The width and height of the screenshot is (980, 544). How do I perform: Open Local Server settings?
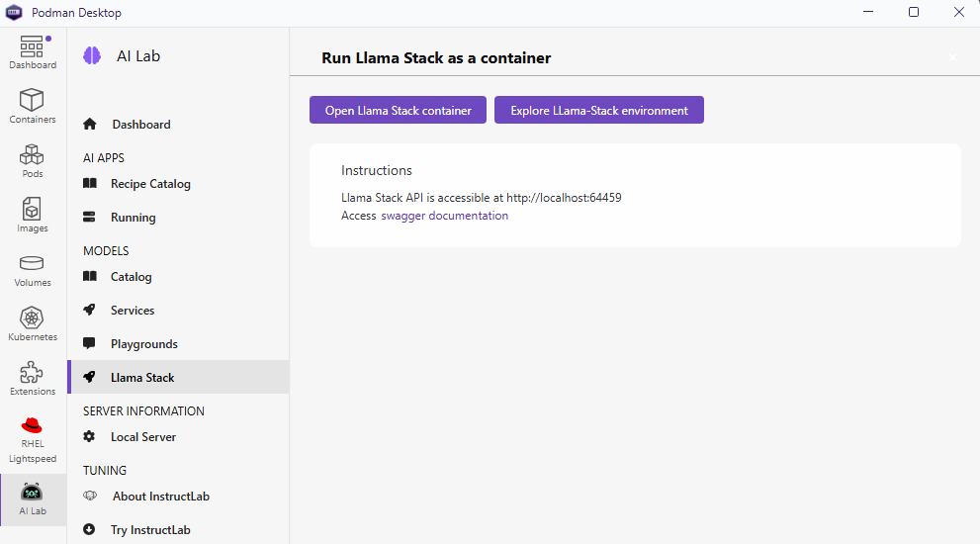coord(142,437)
